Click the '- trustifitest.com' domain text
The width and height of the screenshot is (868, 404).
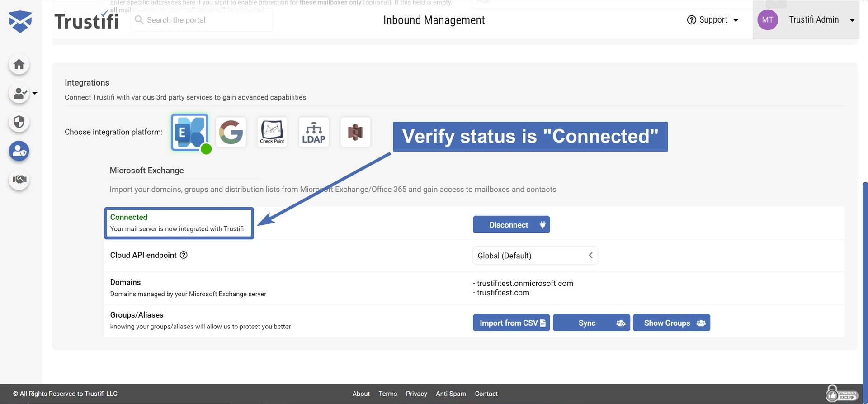coord(501,293)
